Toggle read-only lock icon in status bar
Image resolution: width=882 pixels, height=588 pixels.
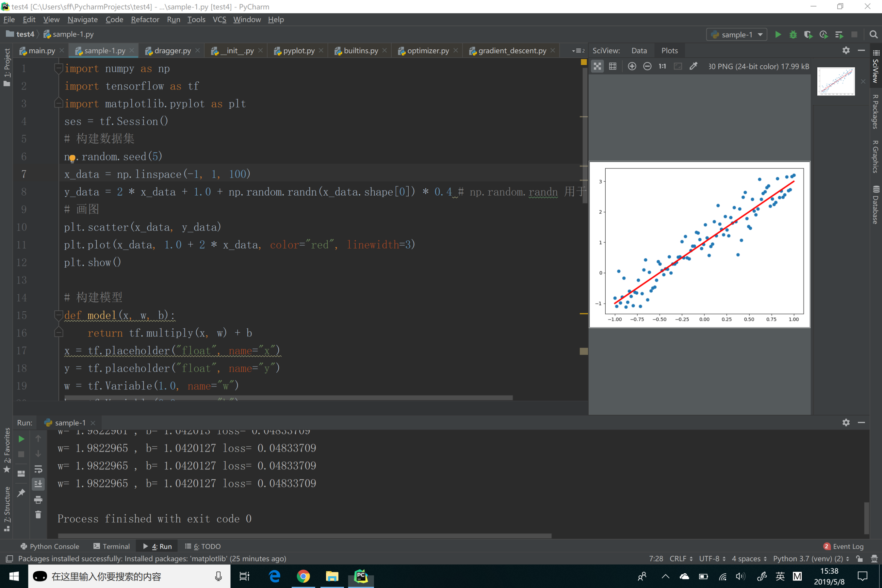pyautogui.click(x=859, y=559)
